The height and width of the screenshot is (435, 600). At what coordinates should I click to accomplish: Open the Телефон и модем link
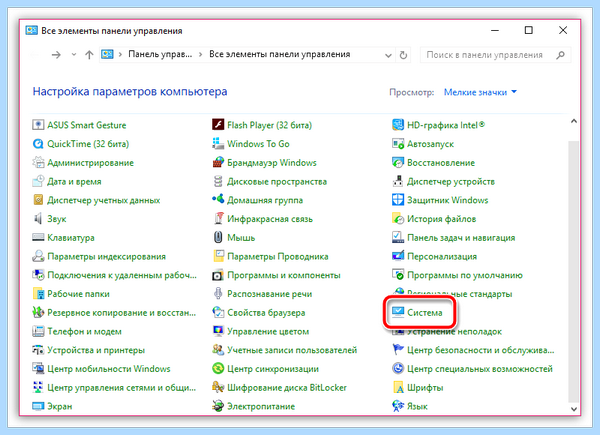click(85, 331)
